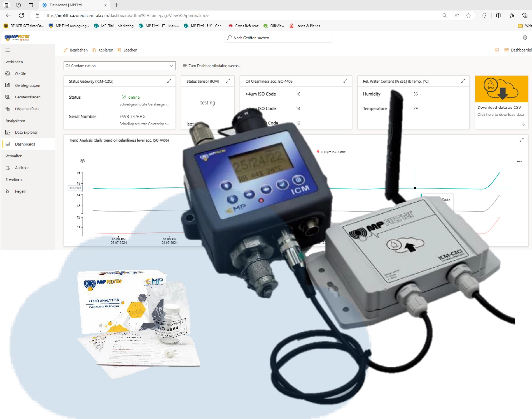Expand the Oil Cleanliness tile to fullscreen
Image resolution: width=532 pixels, height=419 pixels.
click(x=345, y=81)
